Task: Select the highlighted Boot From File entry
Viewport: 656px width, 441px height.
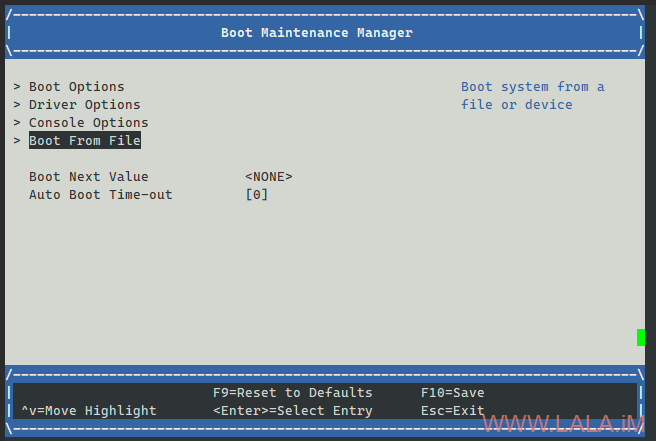Action: 85,141
